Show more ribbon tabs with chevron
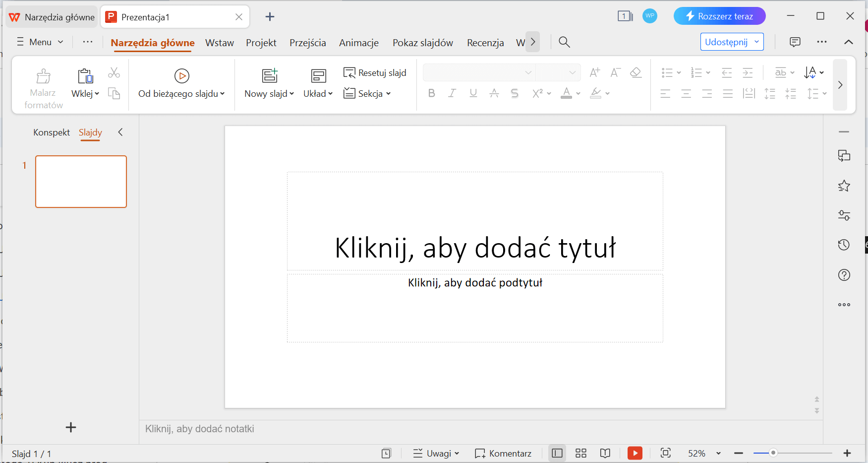Viewport: 868px width, 463px height. (532, 42)
